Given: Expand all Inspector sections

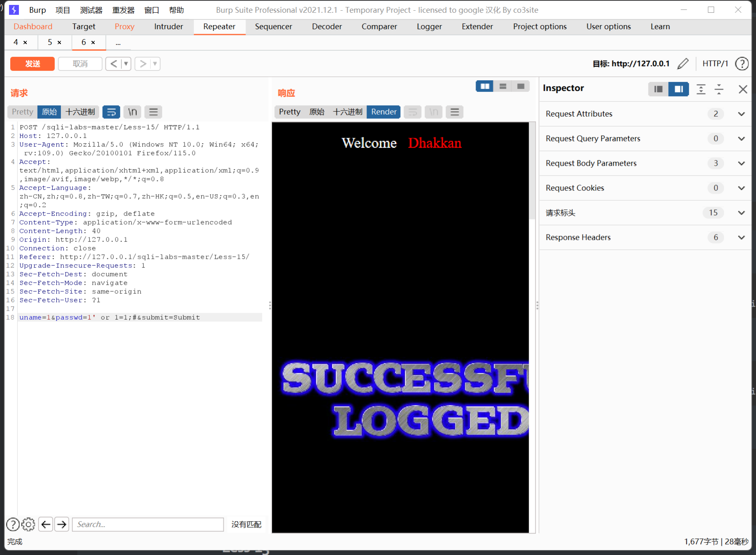Looking at the screenshot, I should point(701,89).
